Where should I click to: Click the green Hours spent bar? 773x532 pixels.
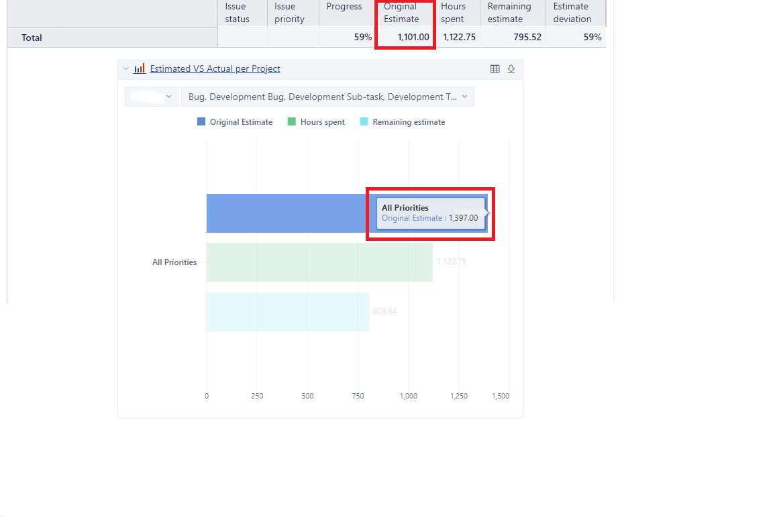(x=319, y=262)
